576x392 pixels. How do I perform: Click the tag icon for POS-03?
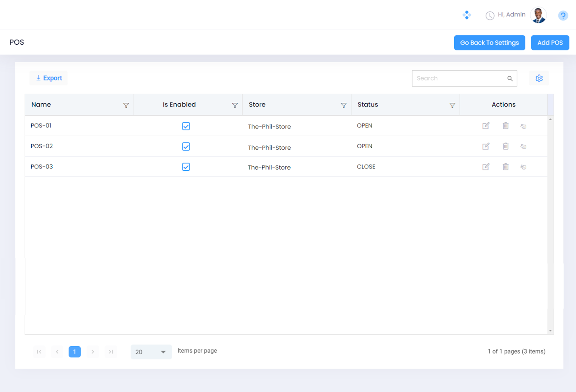[x=523, y=167]
